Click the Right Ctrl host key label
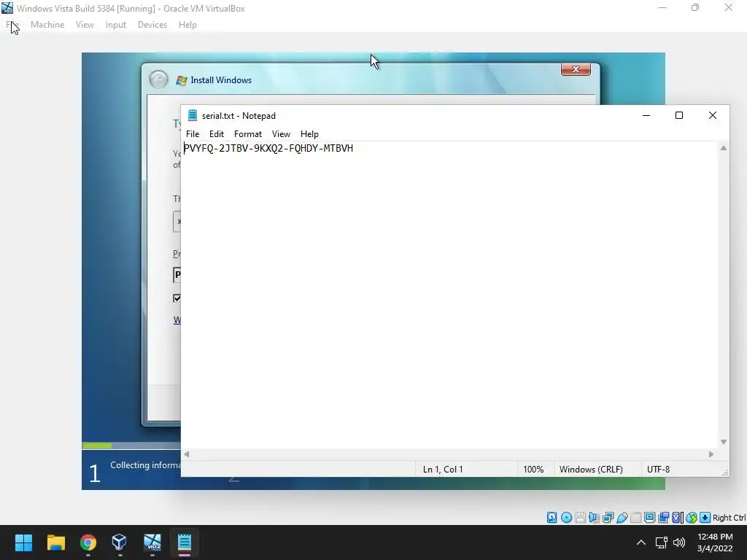 coord(729,518)
